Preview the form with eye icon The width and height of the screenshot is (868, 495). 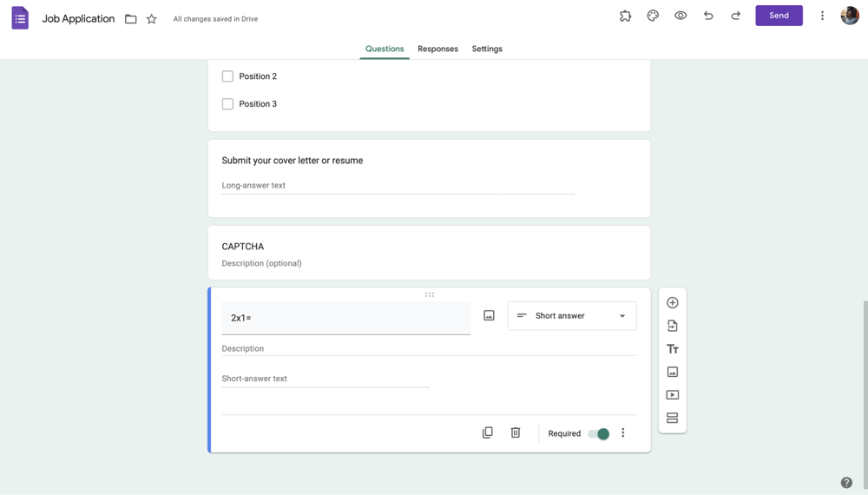point(681,16)
